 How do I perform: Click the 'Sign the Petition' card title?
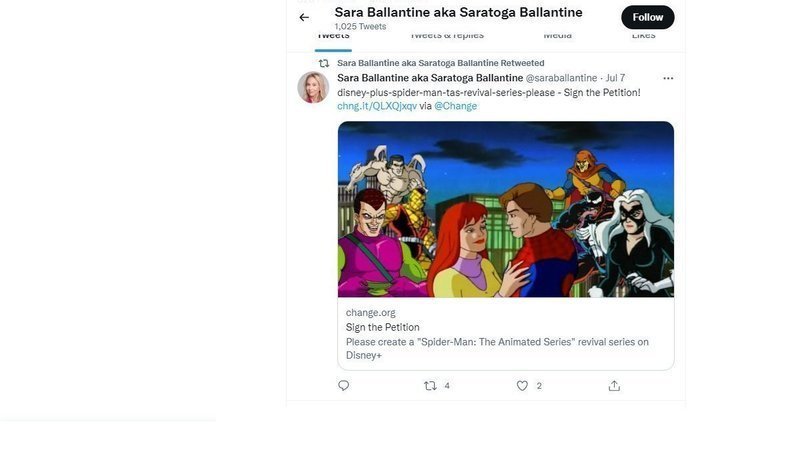click(x=383, y=327)
